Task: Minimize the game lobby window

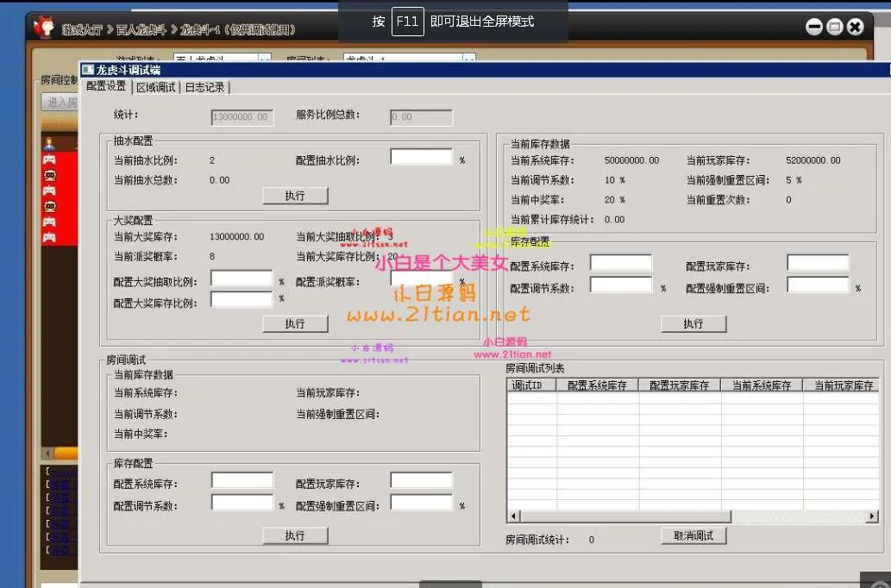Action: [813, 28]
